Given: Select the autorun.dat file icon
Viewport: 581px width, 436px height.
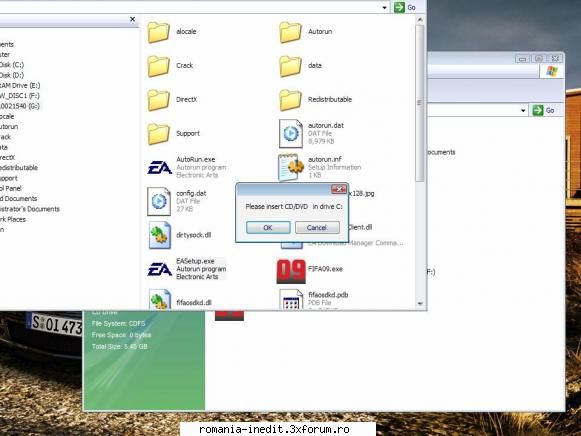Looking at the screenshot, I should (290, 133).
